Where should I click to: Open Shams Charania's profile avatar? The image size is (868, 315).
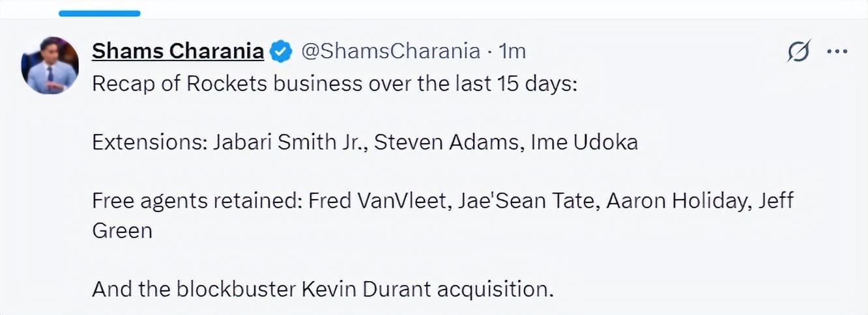click(50, 66)
